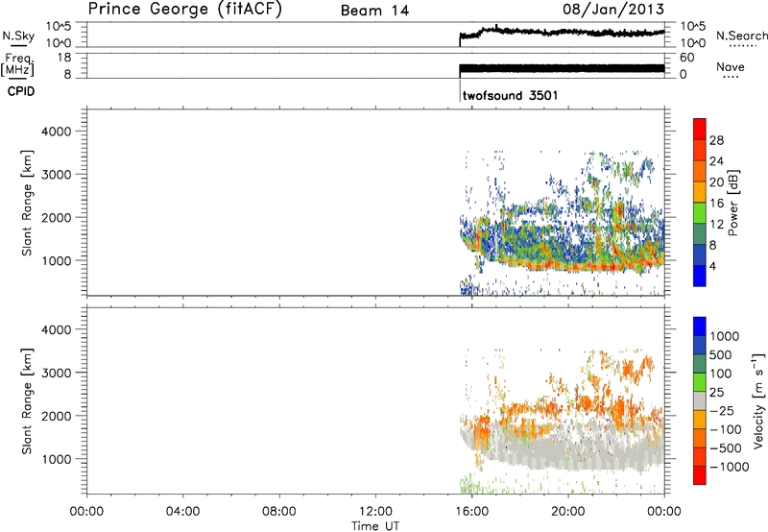Select the 'Freq. [MHz]' axis label
The height and width of the screenshot is (532, 768).
[17, 64]
